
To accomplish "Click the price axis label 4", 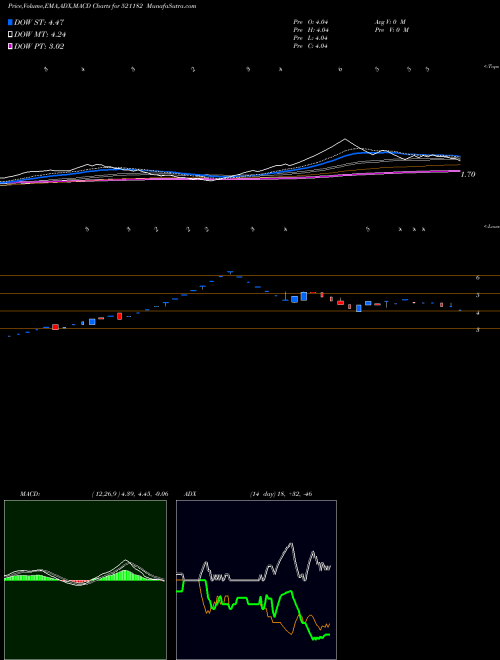I will pyautogui.click(x=478, y=313).
